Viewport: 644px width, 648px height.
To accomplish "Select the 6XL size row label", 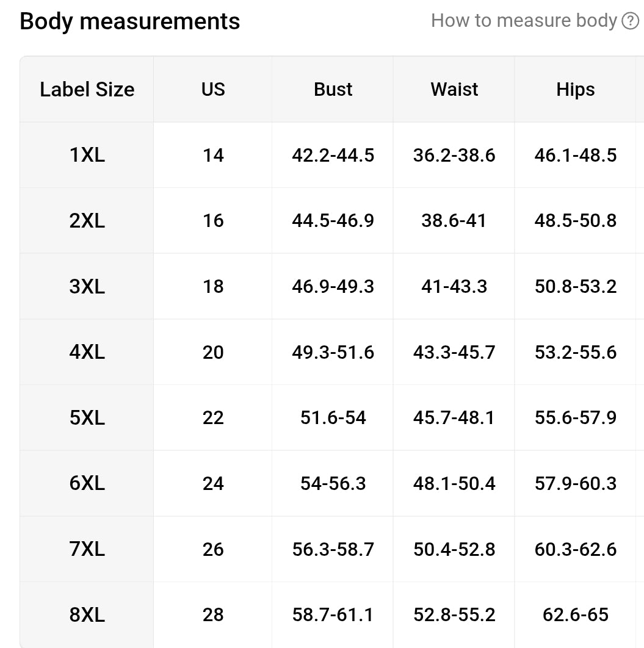I will pyautogui.click(x=87, y=483).
